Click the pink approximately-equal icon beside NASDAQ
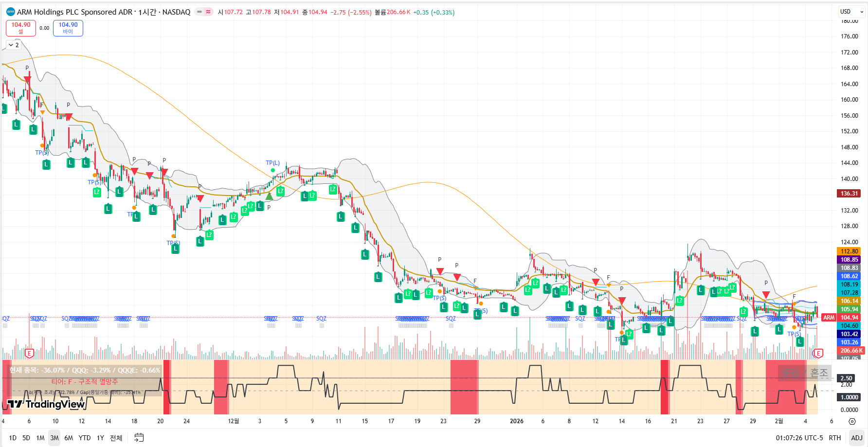Viewport: 868px width, 447px height. coord(208,12)
